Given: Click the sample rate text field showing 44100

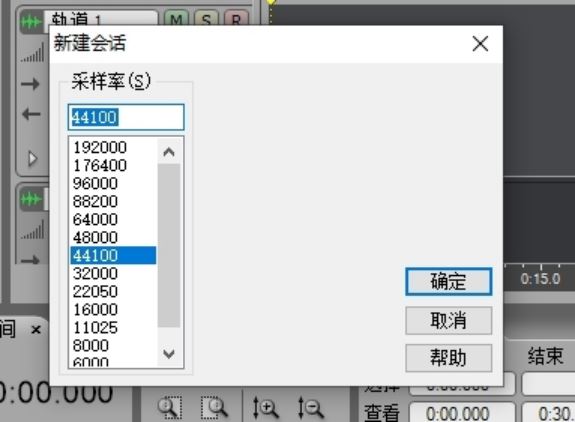Looking at the screenshot, I should point(126,117).
